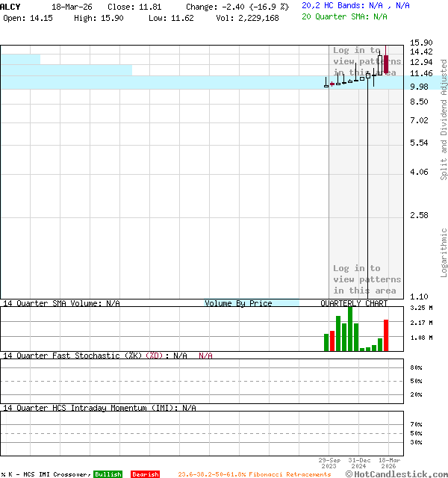Click the Fibonacci Retracements legend text

[254, 474]
